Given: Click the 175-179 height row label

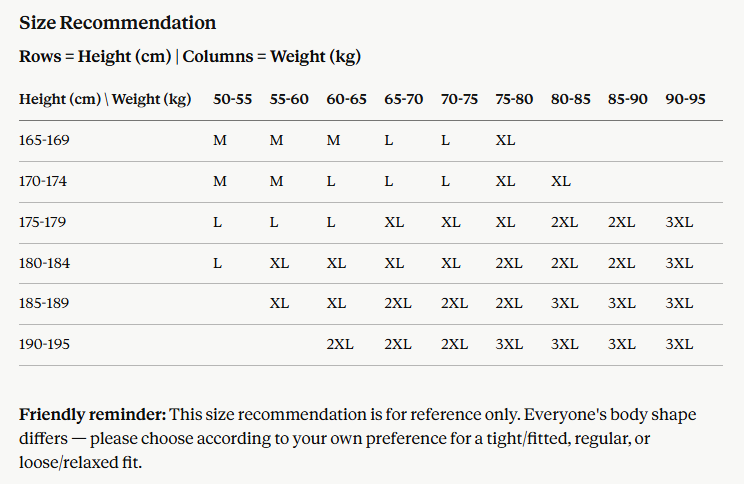Looking at the screenshot, I should (43, 222).
